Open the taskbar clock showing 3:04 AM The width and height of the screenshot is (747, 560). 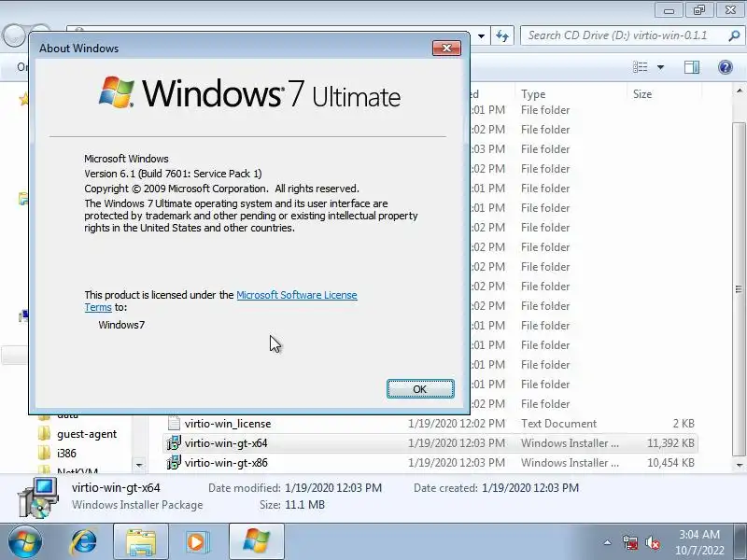[698, 542]
